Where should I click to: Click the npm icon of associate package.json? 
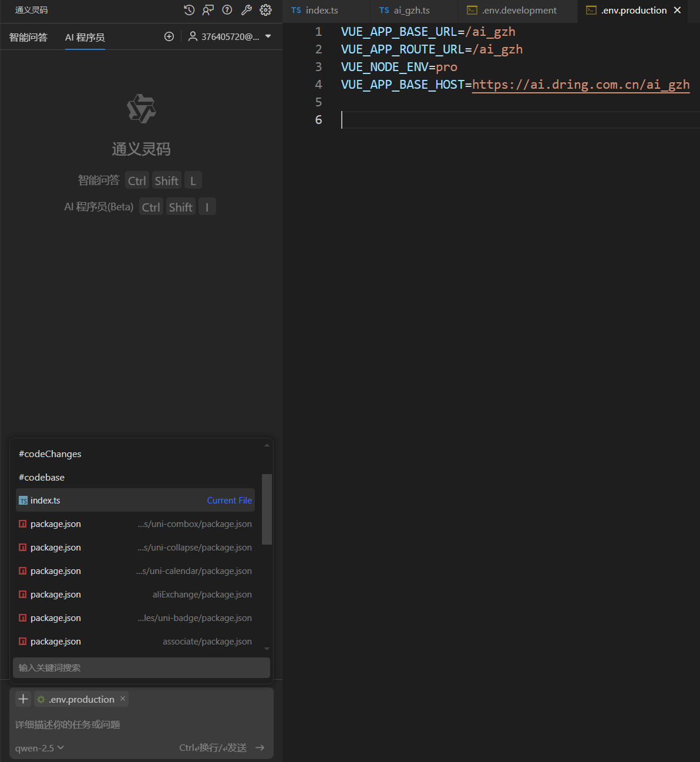tap(23, 642)
